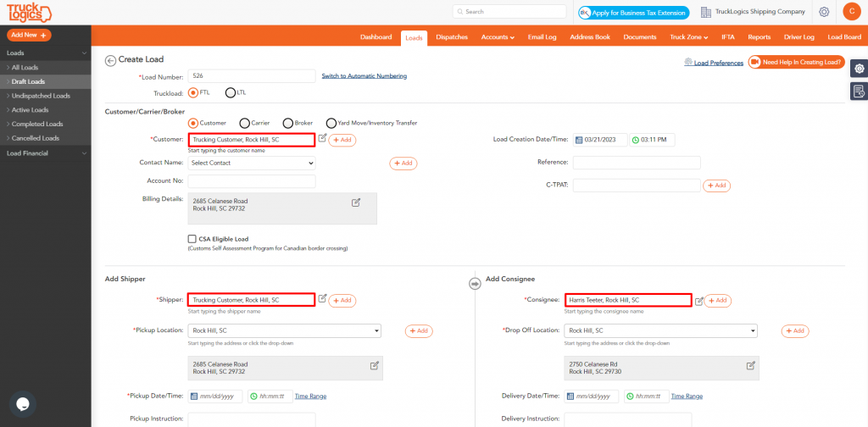Viewport: 868px width, 427px height.
Task: Check the CSA Eligible Load box
Action: tap(192, 239)
